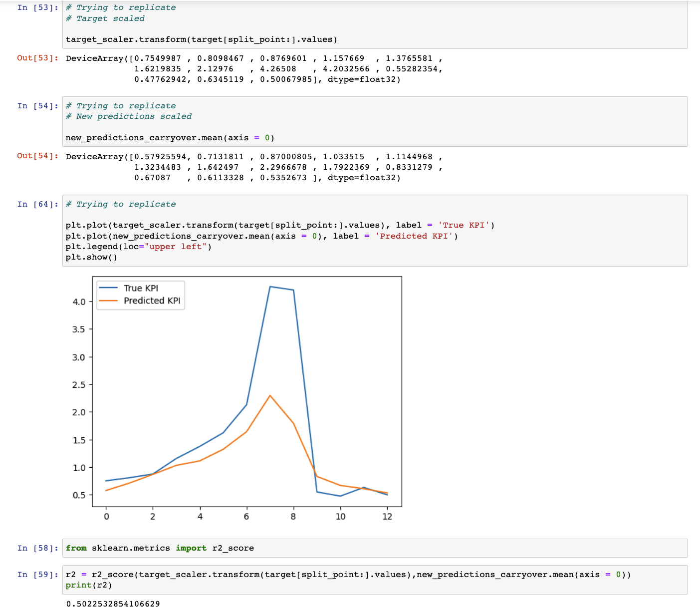Click the r2_score computation cell In [59]
Image resolution: width=700 pixels, height=610 pixels.
(375, 580)
